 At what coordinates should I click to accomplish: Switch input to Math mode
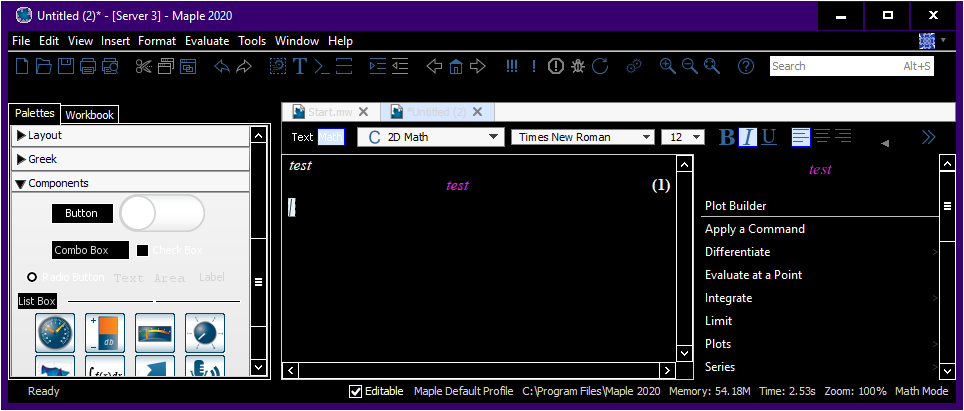click(x=331, y=137)
